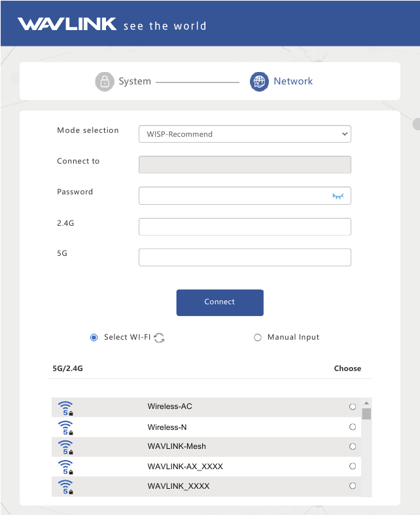
Task: Choose the WAVLINK-Mesh network radio button
Action: (x=353, y=447)
